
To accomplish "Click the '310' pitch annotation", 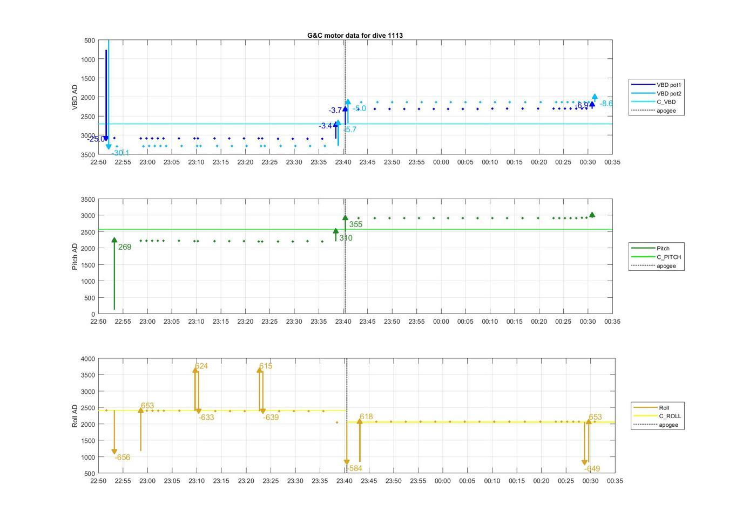I will [346, 238].
